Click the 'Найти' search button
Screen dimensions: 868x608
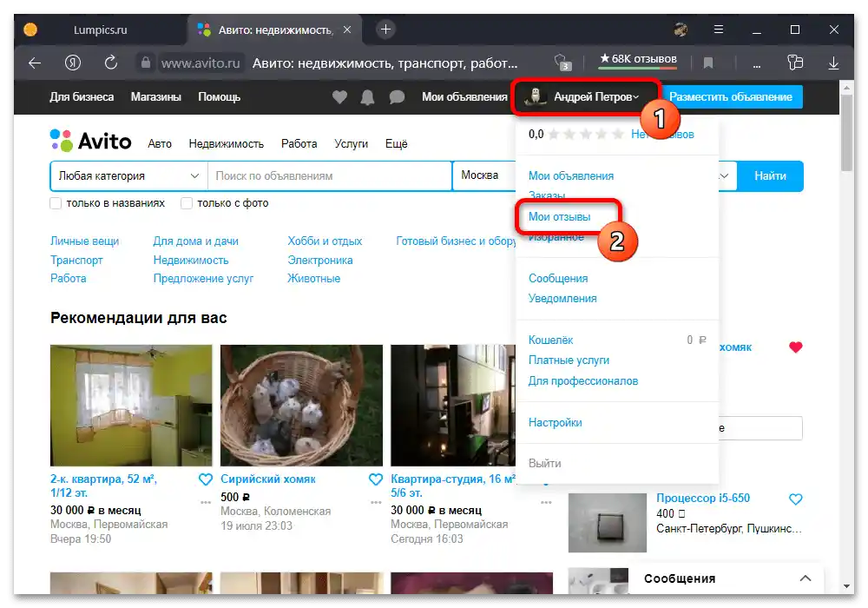(770, 176)
